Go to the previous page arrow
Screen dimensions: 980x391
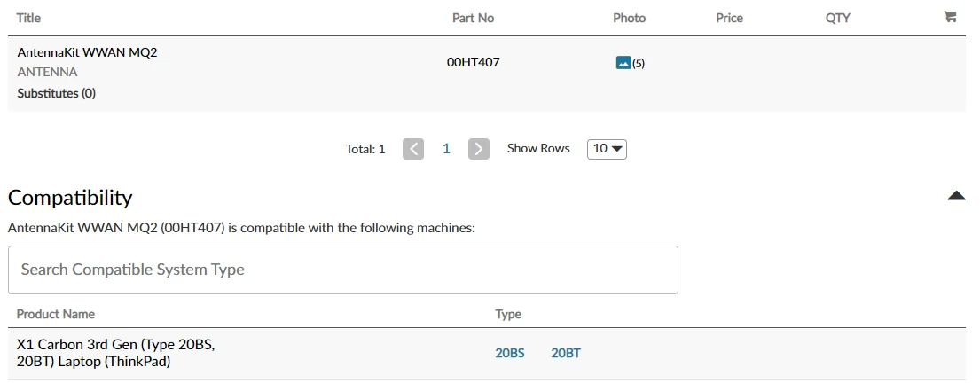(x=413, y=149)
